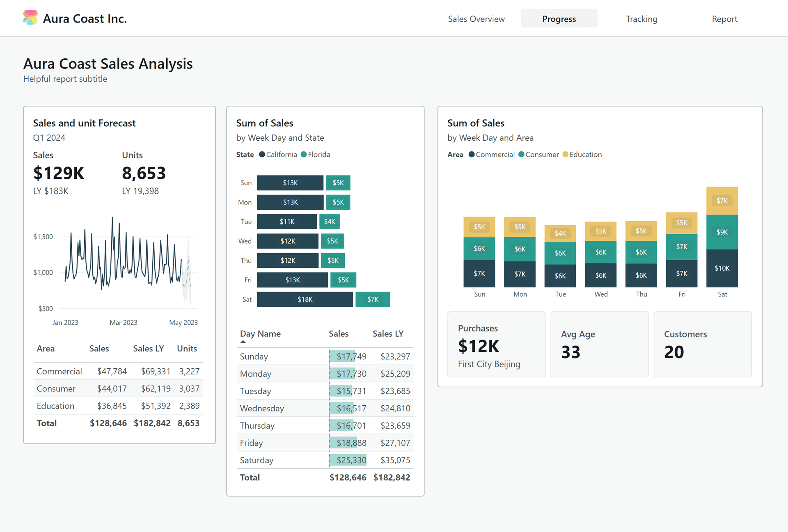Click the sort ascending caret under Day Name
788x532 pixels.
pos(243,341)
